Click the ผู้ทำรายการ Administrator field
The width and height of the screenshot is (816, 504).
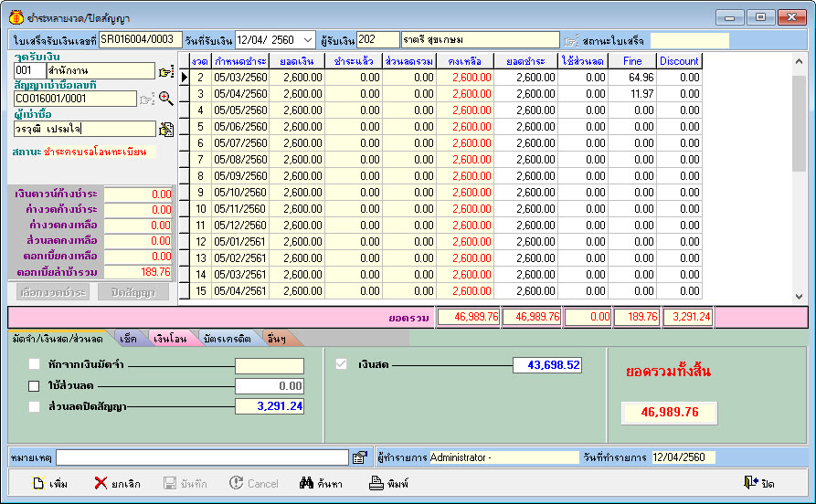503,457
